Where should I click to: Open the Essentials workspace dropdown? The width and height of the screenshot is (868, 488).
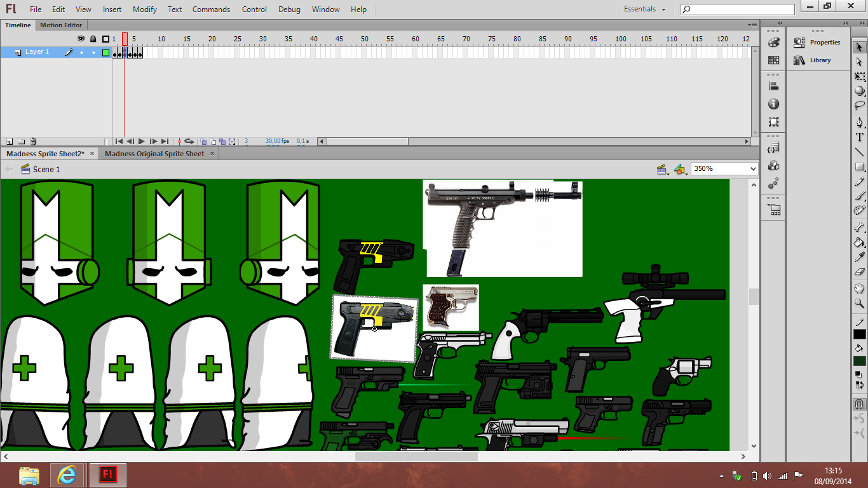click(644, 10)
